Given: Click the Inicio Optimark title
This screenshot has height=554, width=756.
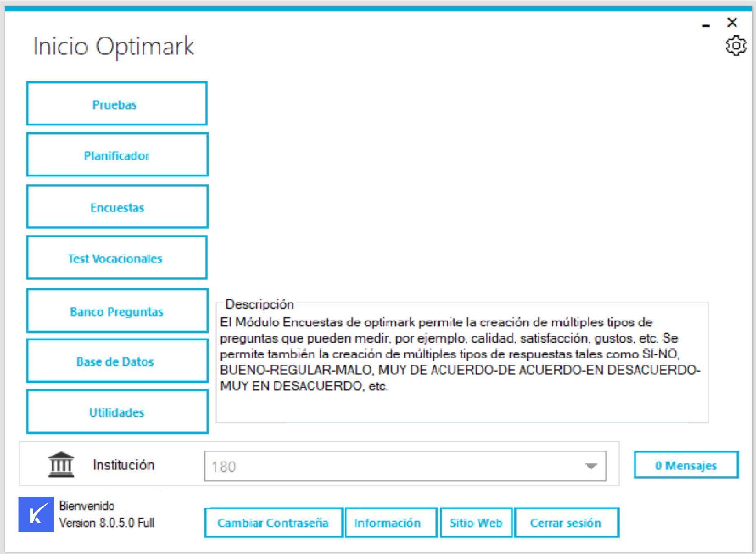Looking at the screenshot, I should (114, 47).
